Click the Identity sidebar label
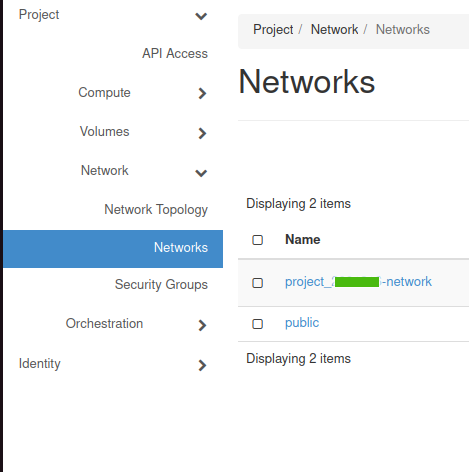Viewport: 469px width, 472px height. pos(40,364)
